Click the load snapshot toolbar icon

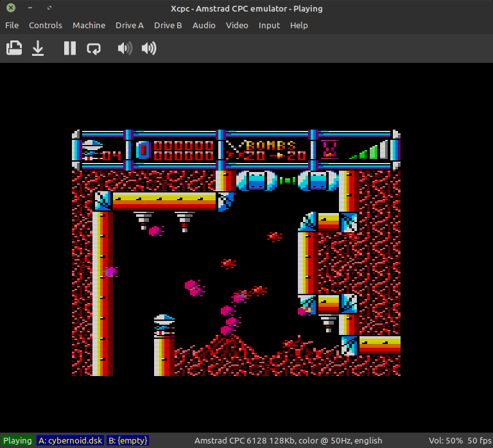point(14,48)
